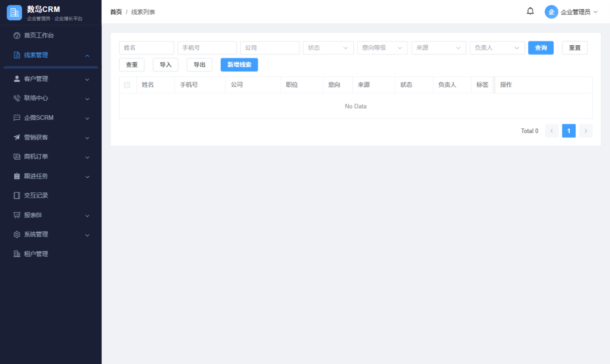610x364 pixels.
Task: Go to 首页 in the breadcrumb
Action: point(116,12)
